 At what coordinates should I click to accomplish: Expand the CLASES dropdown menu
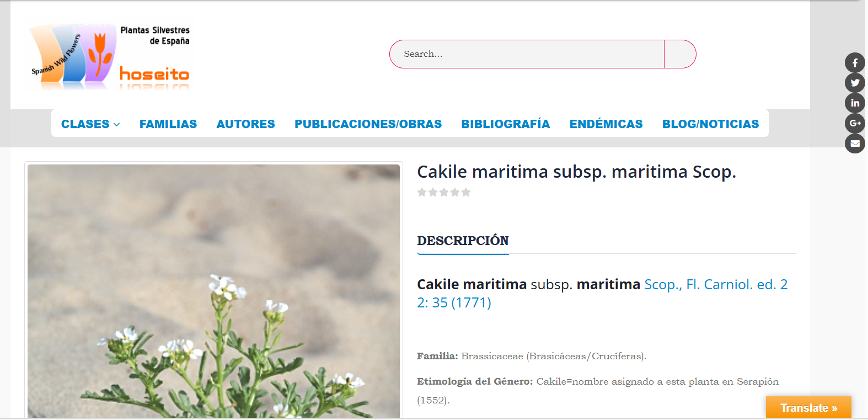[x=90, y=124]
